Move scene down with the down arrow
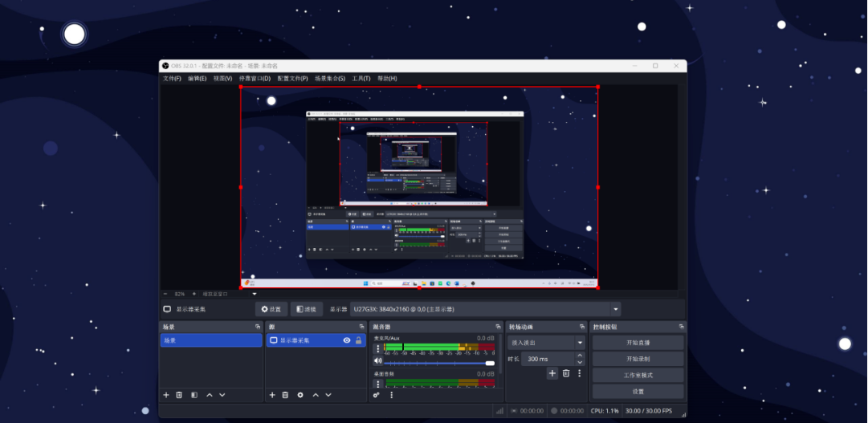Viewport: 868px width, 423px height. point(222,395)
